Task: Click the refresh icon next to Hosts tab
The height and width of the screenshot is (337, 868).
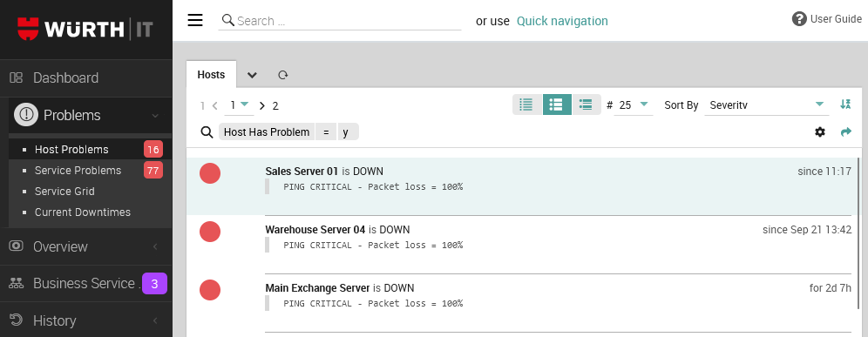Action: coord(283,75)
